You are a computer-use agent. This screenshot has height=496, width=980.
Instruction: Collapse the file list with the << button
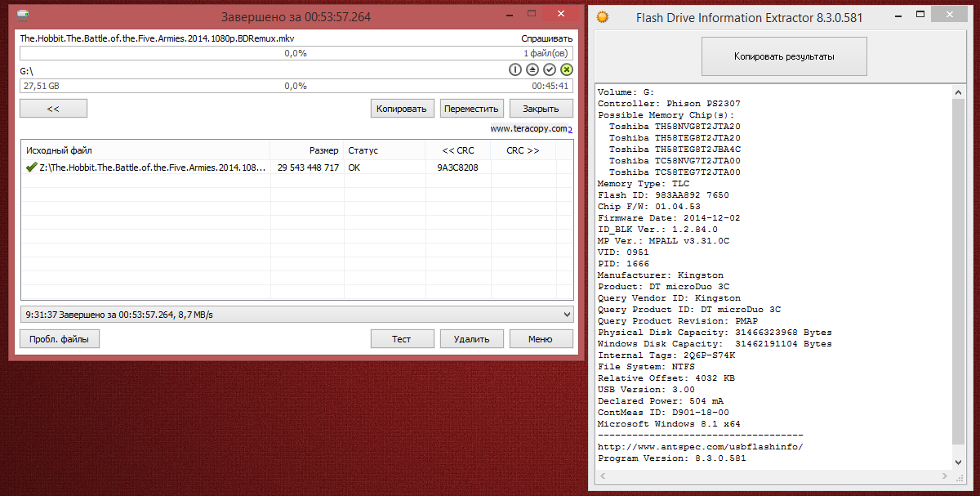(53, 109)
